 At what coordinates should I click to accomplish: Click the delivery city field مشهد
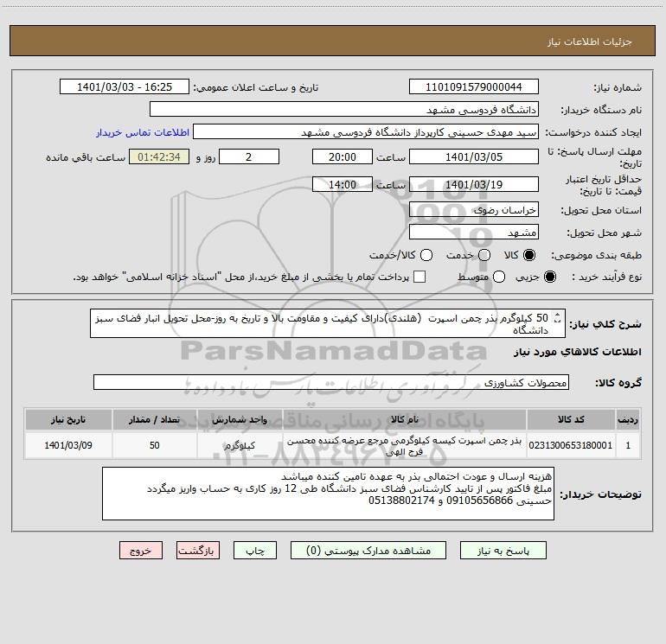coord(474,232)
